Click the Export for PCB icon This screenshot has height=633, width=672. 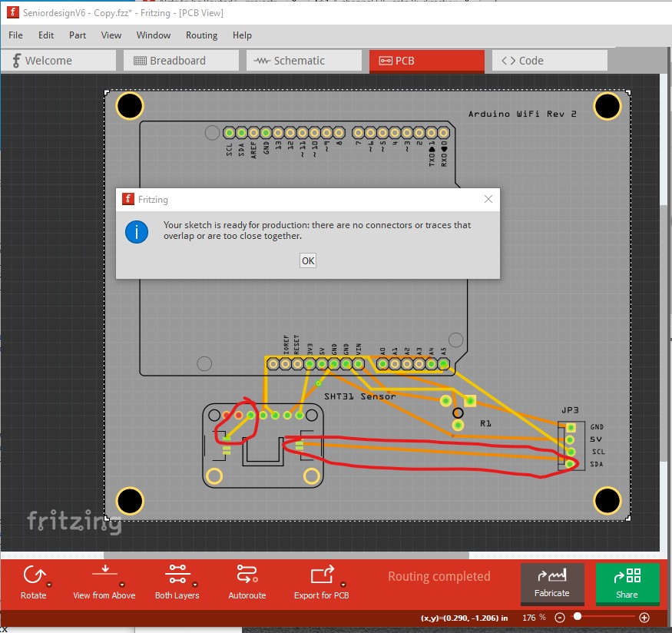[323, 575]
